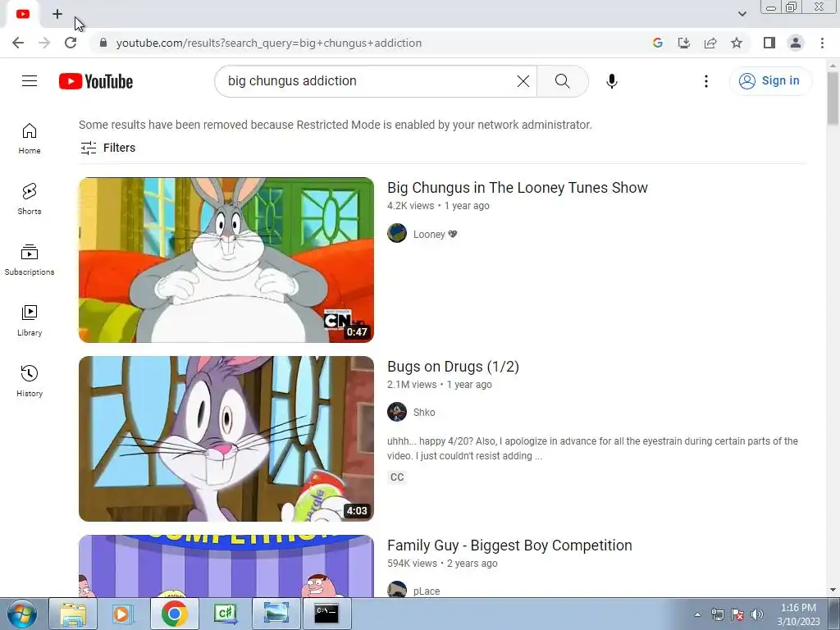Open YouTube settings three-dot menu

click(x=706, y=81)
